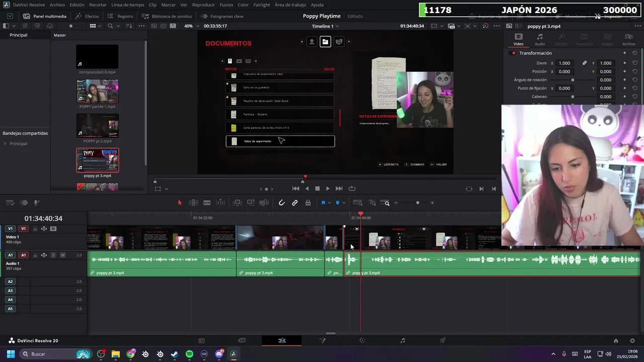
Task: Switch to inspector Archivo tab
Action: click(x=629, y=39)
